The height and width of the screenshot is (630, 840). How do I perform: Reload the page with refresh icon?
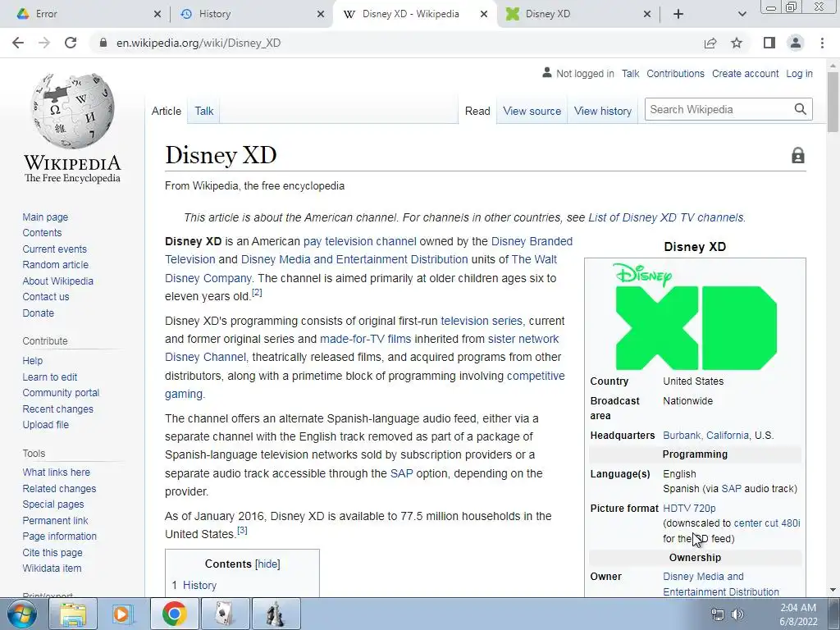pyautogui.click(x=71, y=43)
